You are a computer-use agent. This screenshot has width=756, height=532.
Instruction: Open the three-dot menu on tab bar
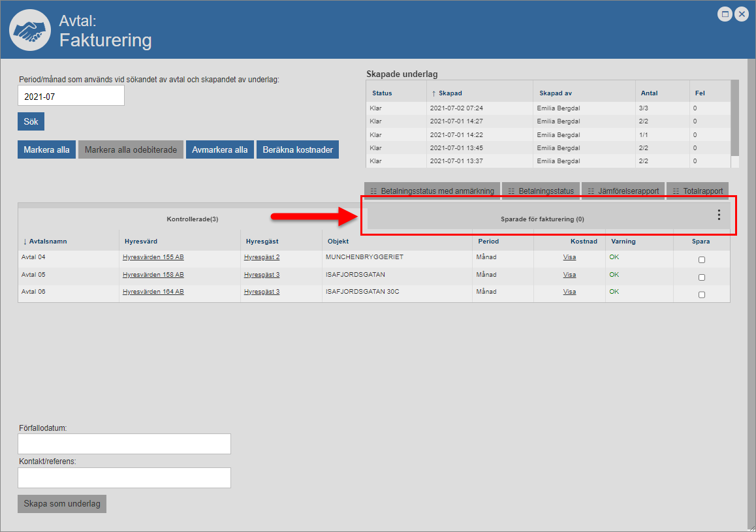719,215
